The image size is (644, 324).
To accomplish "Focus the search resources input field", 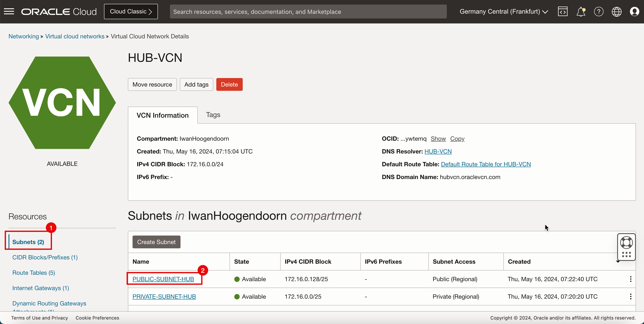I will click(x=308, y=12).
